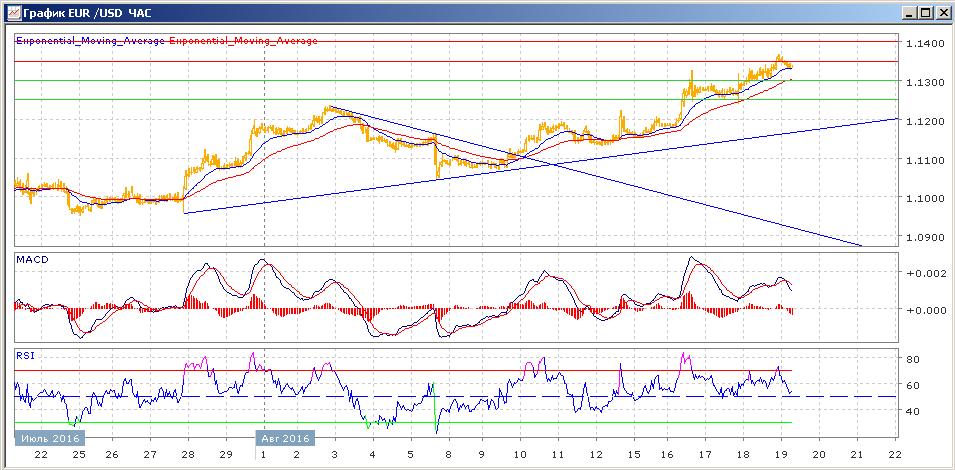Click date 17 on the time axis
955x470 pixels.
tap(705, 454)
